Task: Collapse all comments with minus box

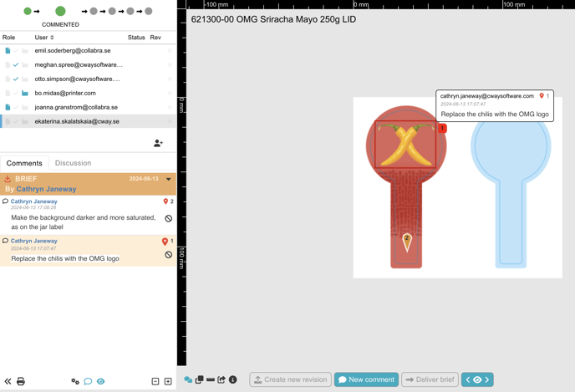Action: coord(155,381)
